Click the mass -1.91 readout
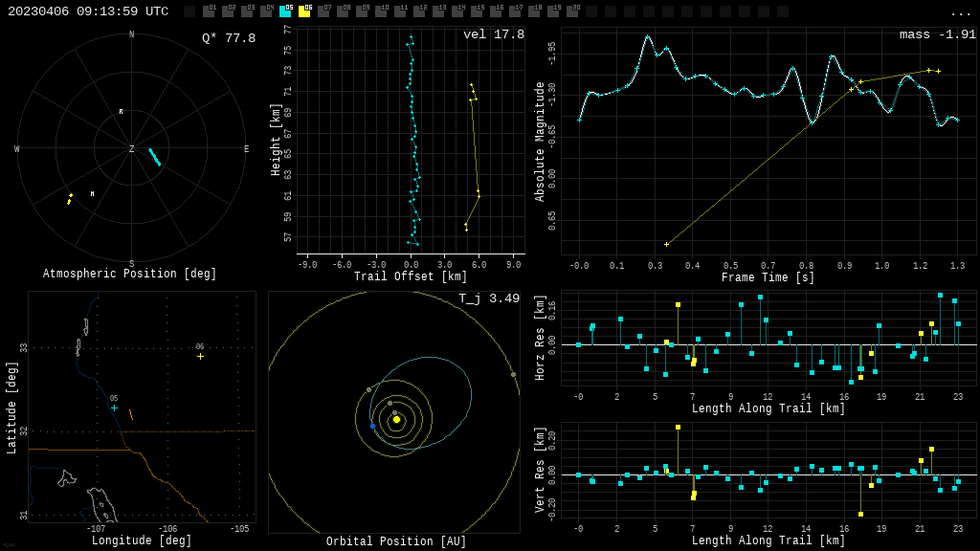This screenshot has width=980, height=551. (937, 34)
